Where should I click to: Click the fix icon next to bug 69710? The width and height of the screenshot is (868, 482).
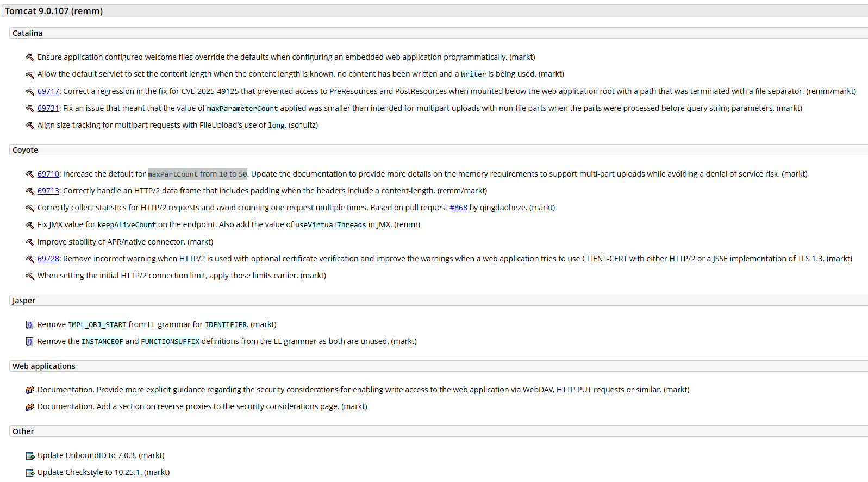point(30,174)
